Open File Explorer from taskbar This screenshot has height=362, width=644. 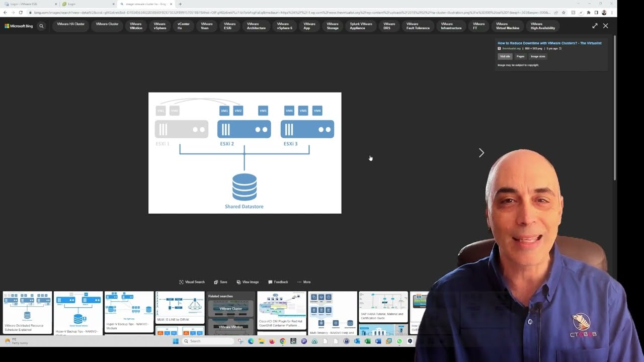[x=261, y=341]
